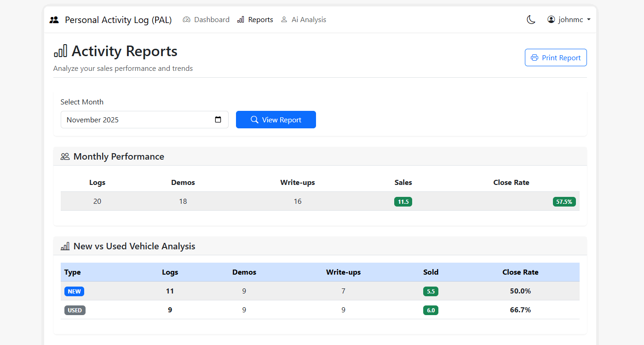Viewport: 644px width, 345px height.
Task: Click the NEW vehicle type badge
Action: [x=74, y=291]
